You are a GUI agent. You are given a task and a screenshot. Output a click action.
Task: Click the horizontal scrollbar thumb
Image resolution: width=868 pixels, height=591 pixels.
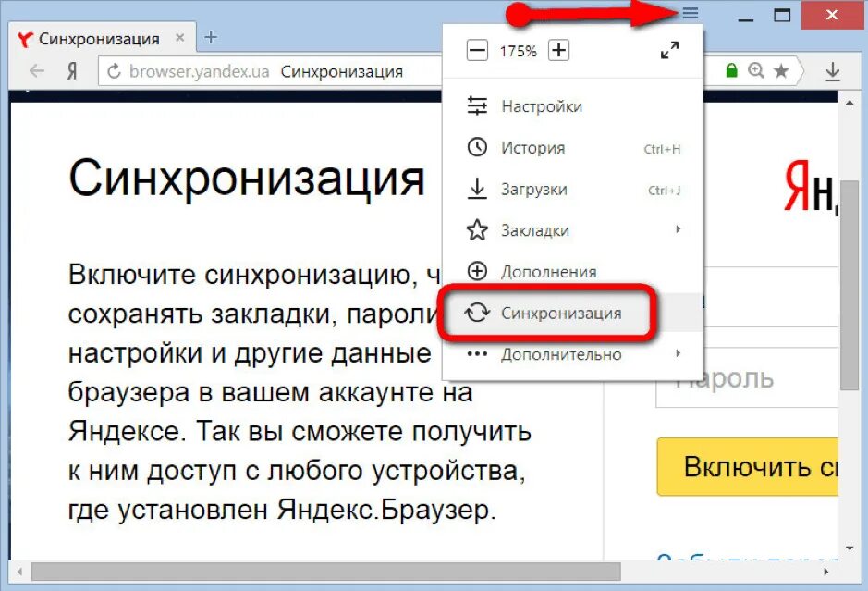326,572
